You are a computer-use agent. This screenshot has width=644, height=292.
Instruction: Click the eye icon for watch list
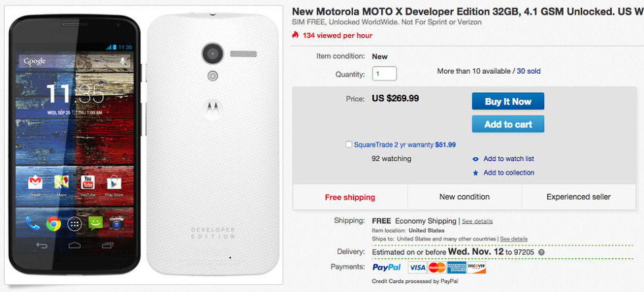(x=476, y=159)
